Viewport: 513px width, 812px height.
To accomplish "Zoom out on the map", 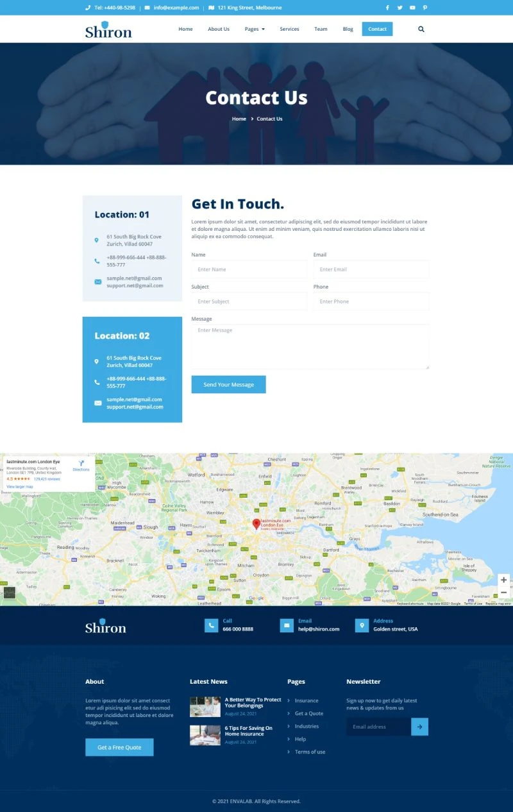I will click(x=503, y=593).
